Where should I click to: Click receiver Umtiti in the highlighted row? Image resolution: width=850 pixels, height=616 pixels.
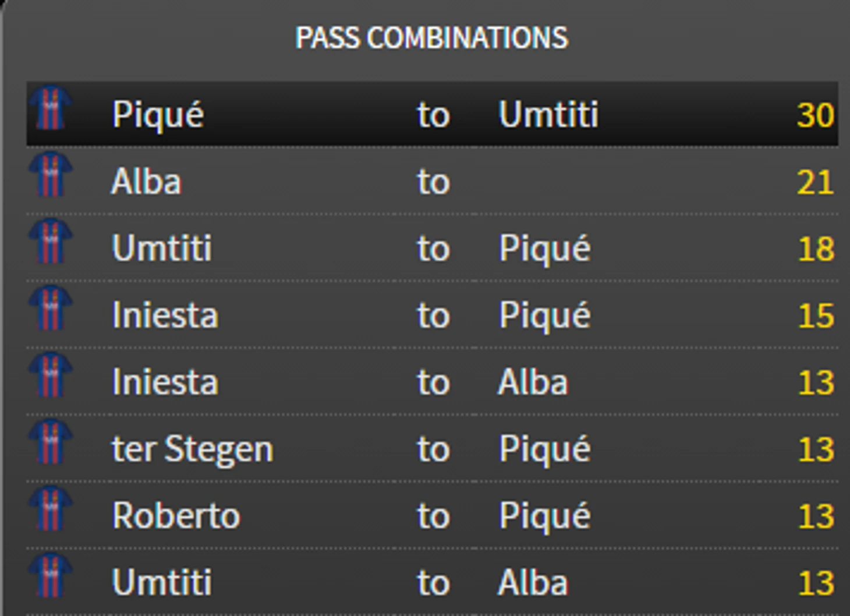[548, 115]
